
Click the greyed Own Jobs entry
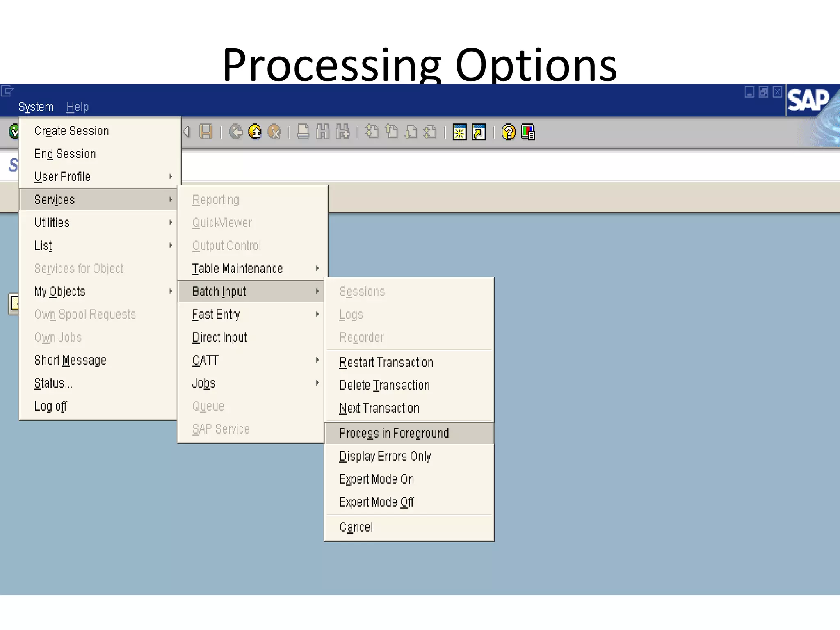pos(98,338)
